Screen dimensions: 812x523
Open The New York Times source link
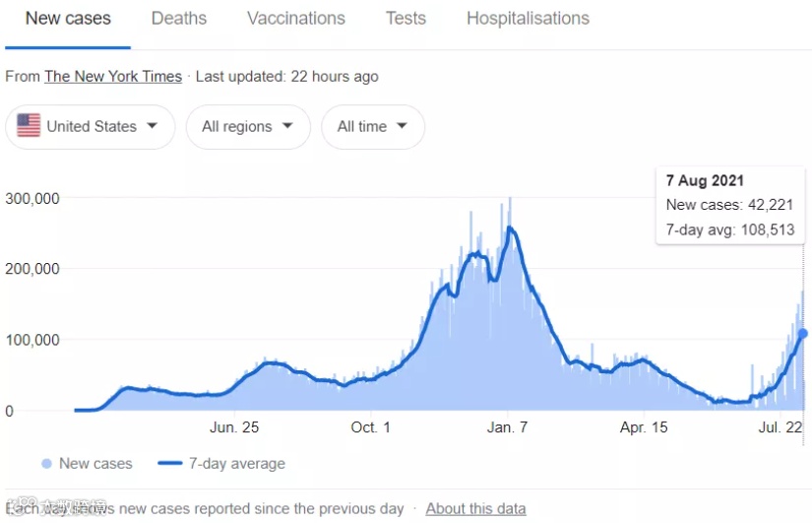[113, 76]
